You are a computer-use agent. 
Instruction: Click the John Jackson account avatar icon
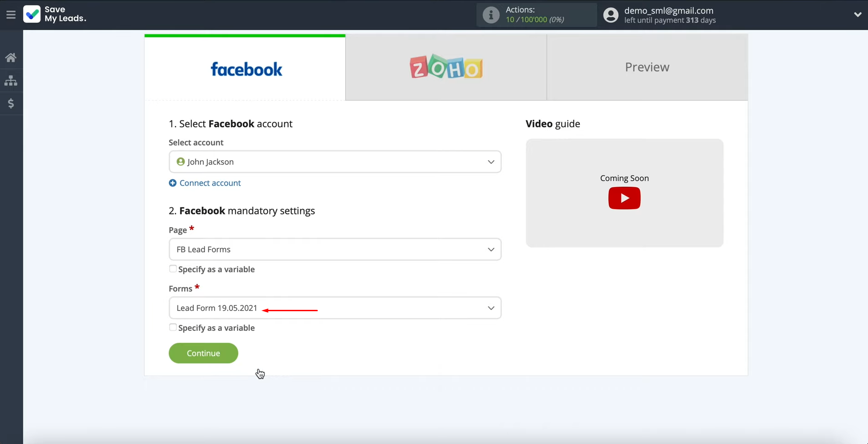[181, 162]
